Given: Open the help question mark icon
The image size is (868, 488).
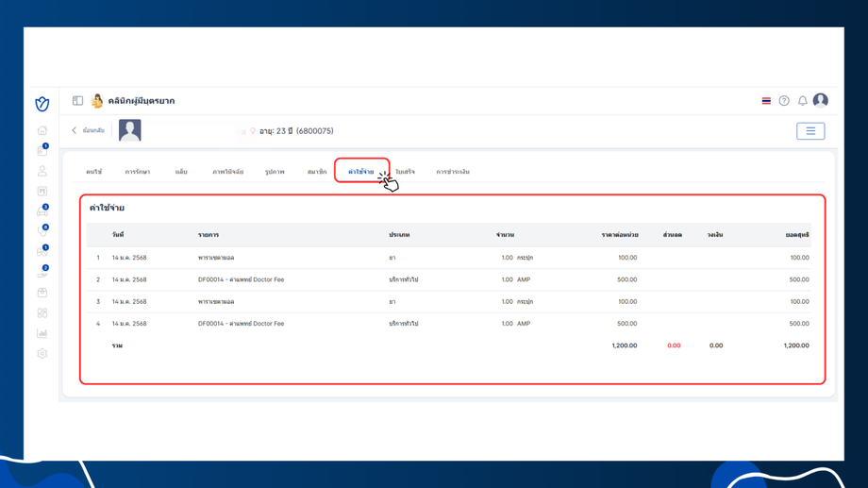Looking at the screenshot, I should click(x=784, y=101).
